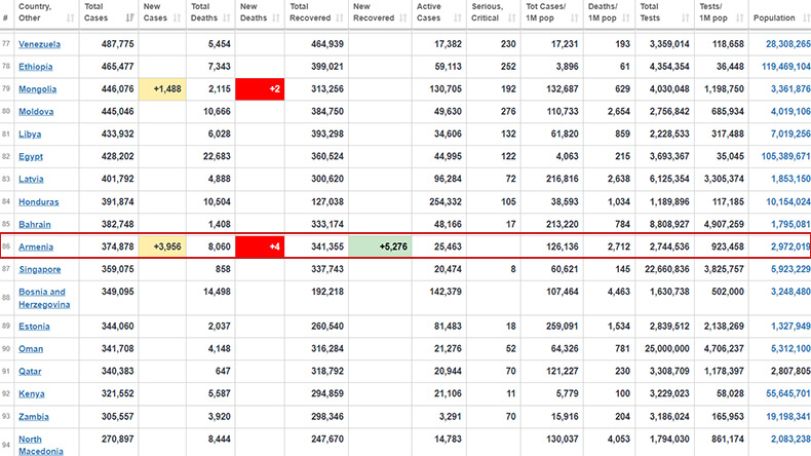Click Ethiopia population 119,469,104 link
Image resolution: width=811 pixels, height=456 pixels.
point(786,67)
